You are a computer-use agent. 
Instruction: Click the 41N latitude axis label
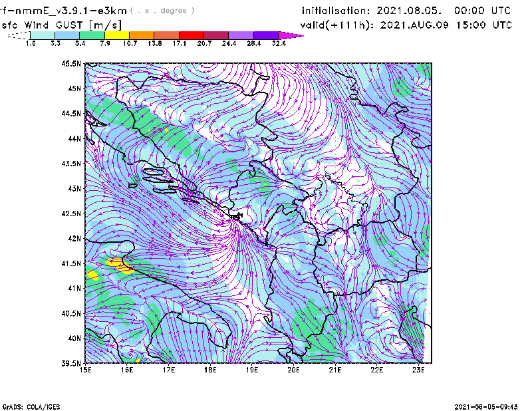pos(74,289)
